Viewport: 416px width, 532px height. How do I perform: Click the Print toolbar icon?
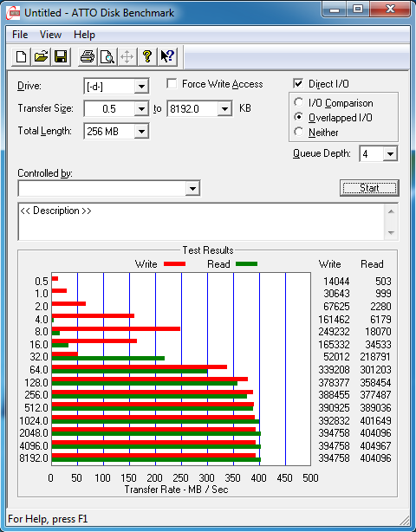click(88, 56)
